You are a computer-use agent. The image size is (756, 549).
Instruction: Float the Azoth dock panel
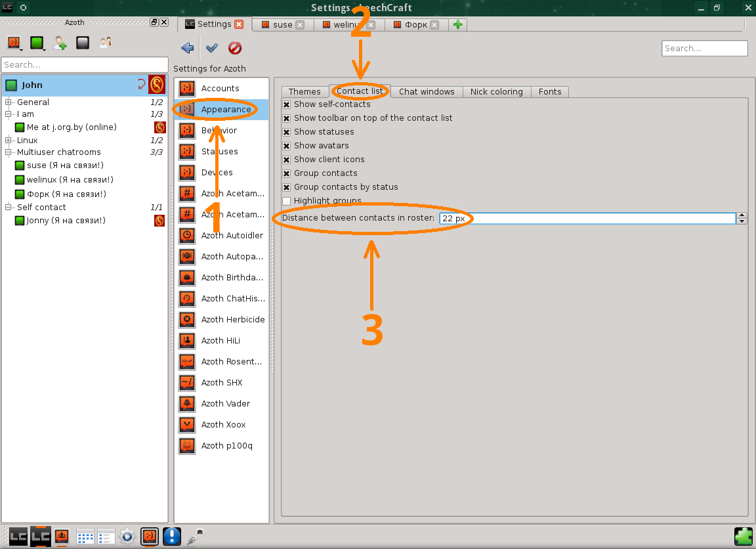tap(154, 22)
